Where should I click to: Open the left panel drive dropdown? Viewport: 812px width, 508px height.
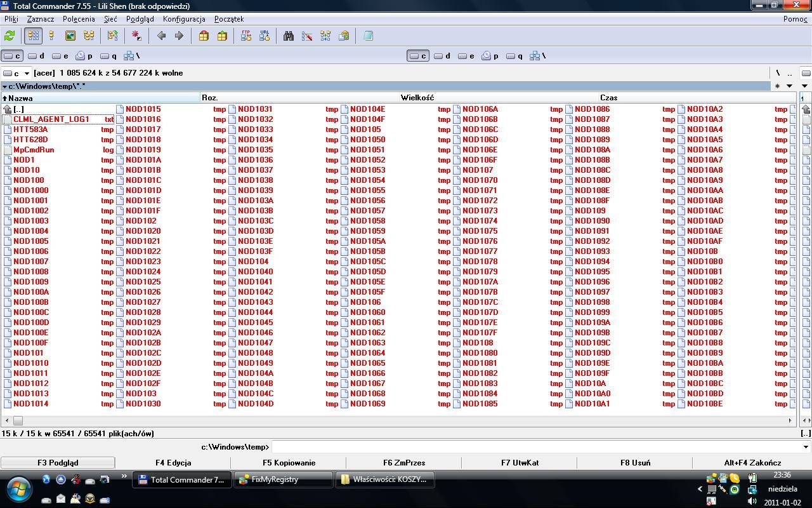pyautogui.click(x=16, y=73)
